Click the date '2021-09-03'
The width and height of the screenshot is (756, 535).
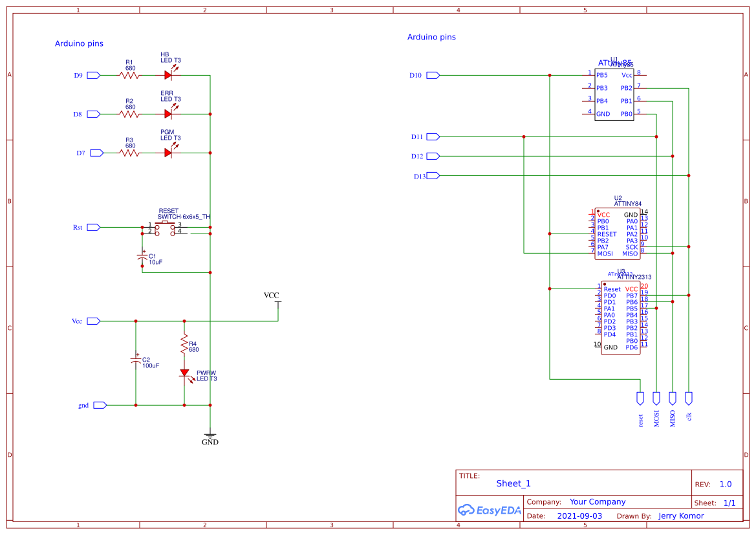point(579,516)
